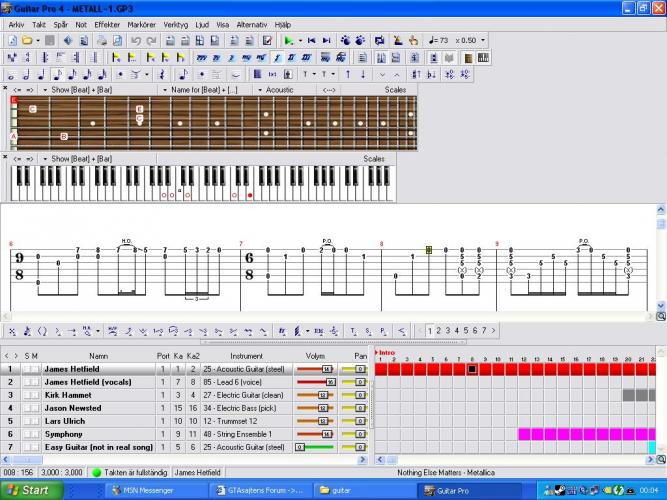Click the Play button in toolbar
This screenshot has width=667, height=500.
288,40
